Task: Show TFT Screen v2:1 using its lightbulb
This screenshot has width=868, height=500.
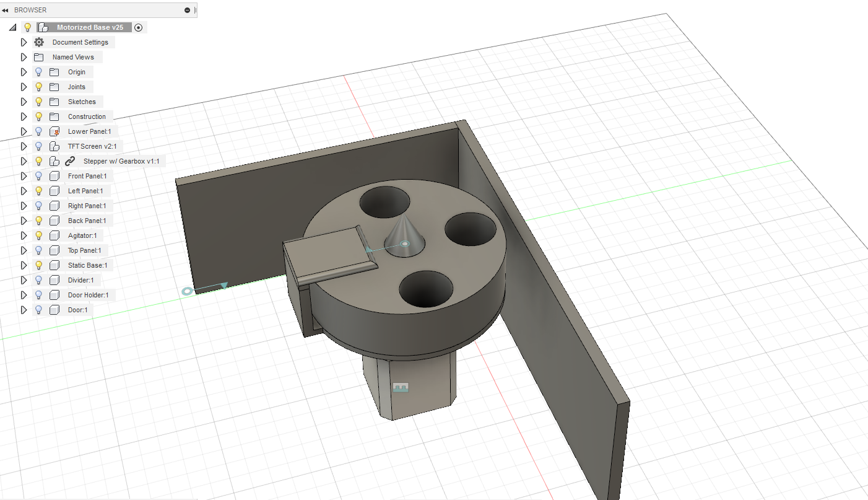Action: [38, 146]
